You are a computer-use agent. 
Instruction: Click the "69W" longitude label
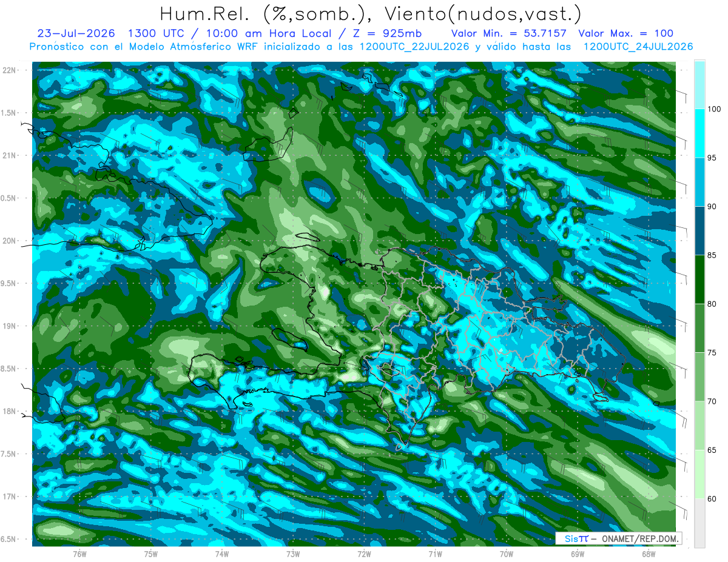pyautogui.click(x=578, y=554)
